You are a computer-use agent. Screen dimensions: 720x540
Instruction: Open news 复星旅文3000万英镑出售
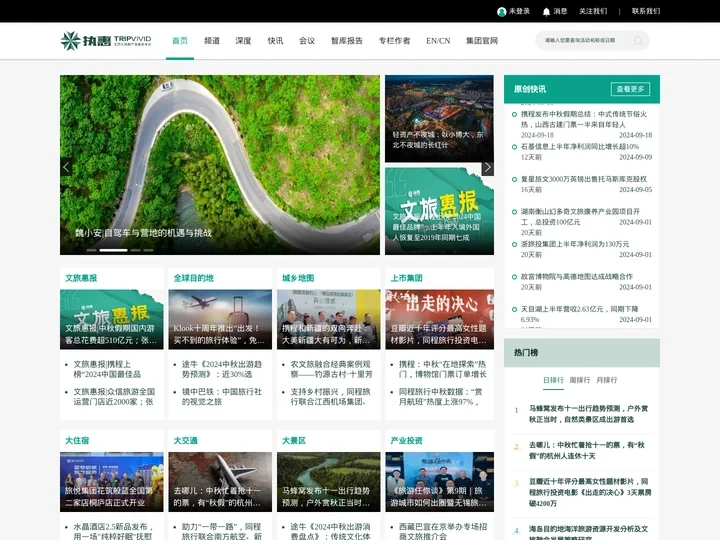coord(584,179)
